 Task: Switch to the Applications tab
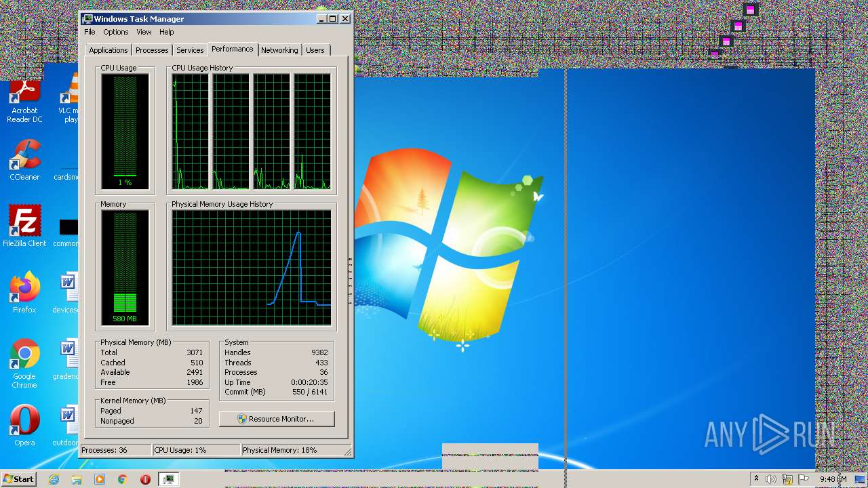coord(108,50)
